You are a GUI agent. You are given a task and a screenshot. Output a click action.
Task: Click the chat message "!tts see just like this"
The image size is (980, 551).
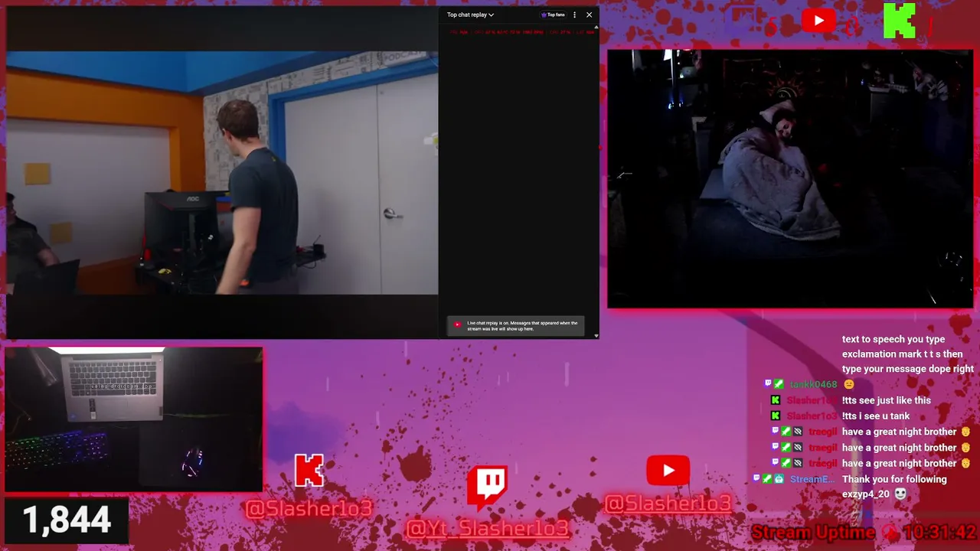click(x=887, y=400)
